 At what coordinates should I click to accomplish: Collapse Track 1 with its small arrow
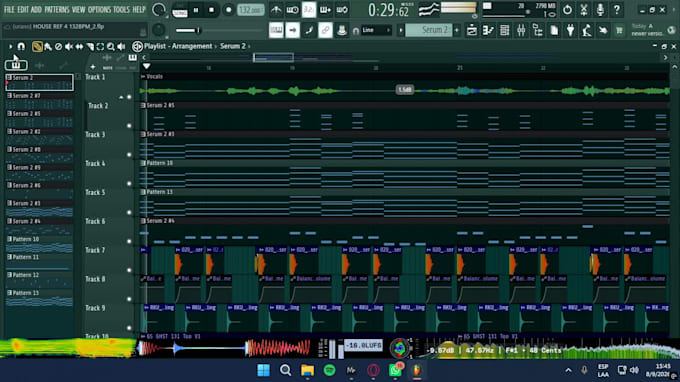coord(121,97)
